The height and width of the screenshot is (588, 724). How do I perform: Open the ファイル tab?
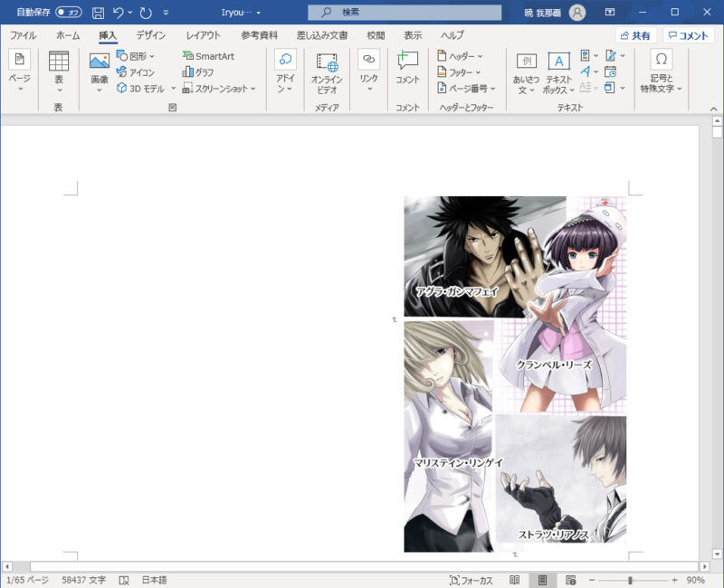coord(24,35)
